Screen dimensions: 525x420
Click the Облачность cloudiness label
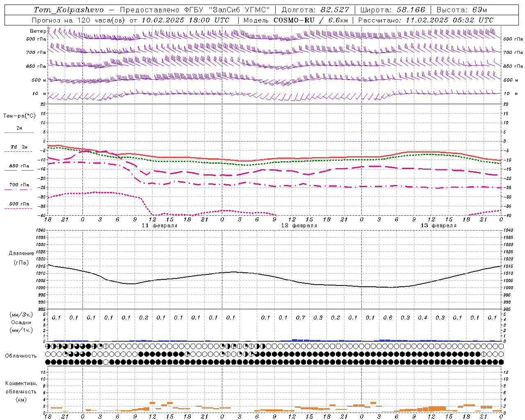21,356
